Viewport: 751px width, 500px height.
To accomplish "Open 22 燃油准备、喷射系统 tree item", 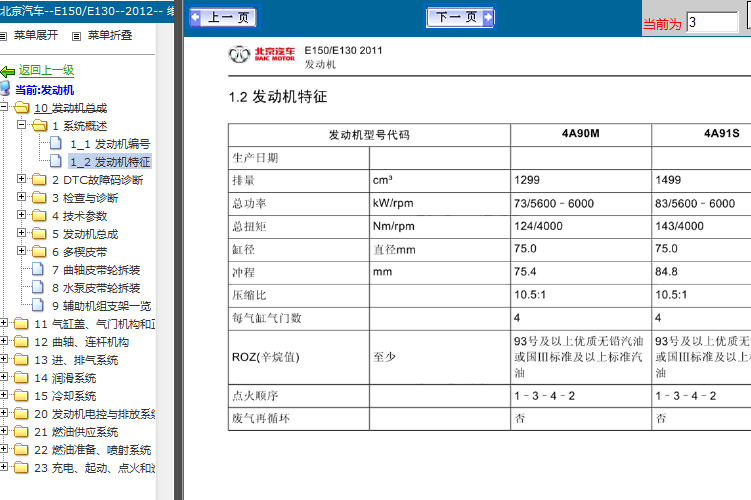I will point(93,451).
